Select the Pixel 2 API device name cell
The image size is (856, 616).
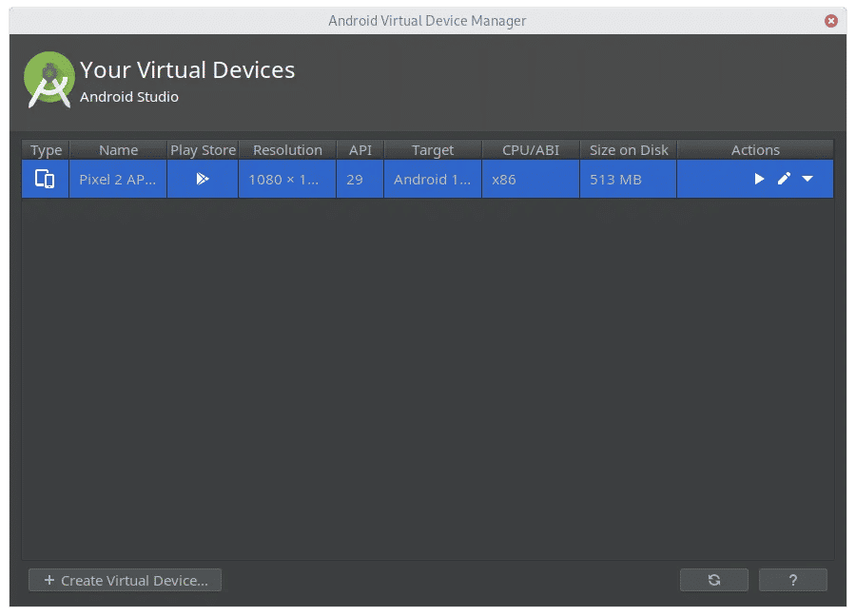(118, 180)
